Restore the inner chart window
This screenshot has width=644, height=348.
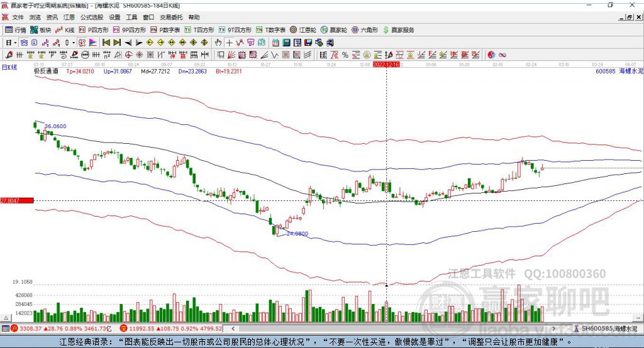point(630,17)
